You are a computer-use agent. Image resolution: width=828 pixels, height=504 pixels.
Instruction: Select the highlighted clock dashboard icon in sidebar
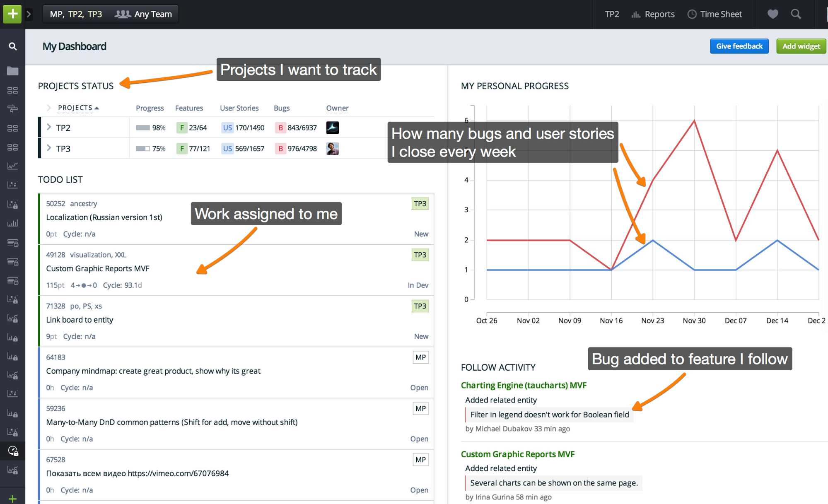[x=13, y=451]
